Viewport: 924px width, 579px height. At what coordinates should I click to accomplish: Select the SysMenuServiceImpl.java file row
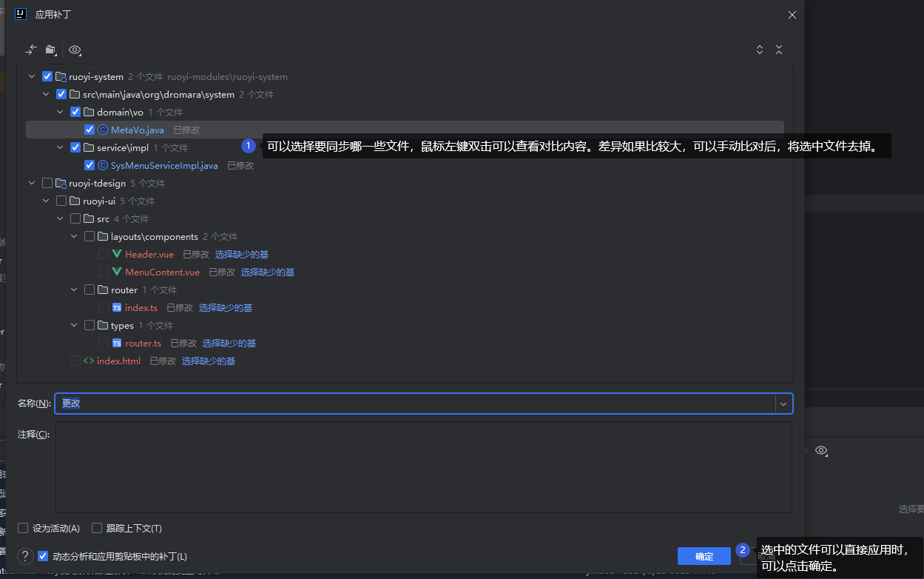pos(405,165)
